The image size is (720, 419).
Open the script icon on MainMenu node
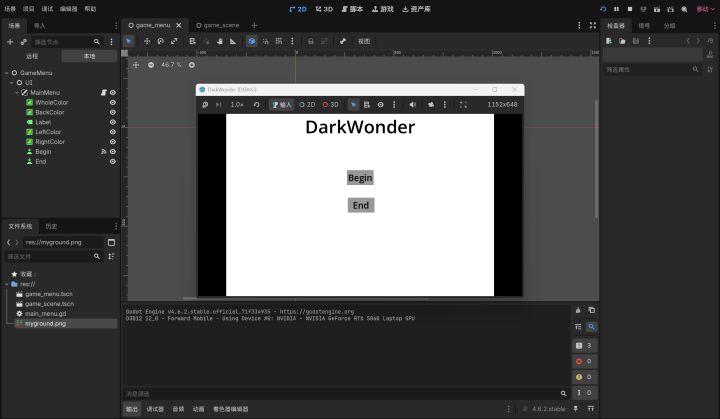tap(103, 92)
